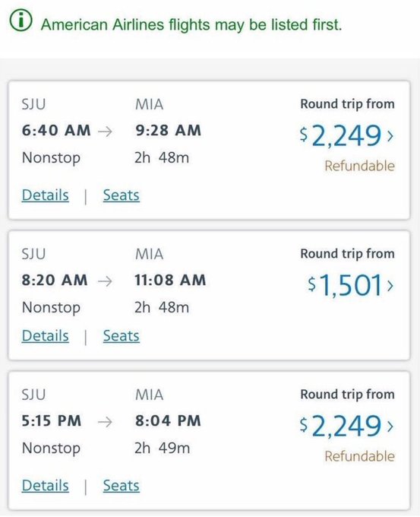Image resolution: width=420 pixels, height=517 pixels.
Task: Click the American Airlines flights listed first notice
Action: pos(191,25)
